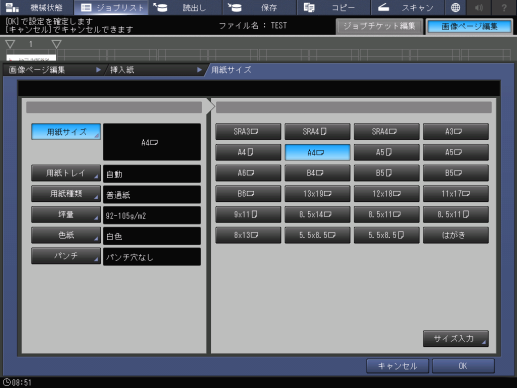Switch to the ジョブリスト tab

pos(111,7)
